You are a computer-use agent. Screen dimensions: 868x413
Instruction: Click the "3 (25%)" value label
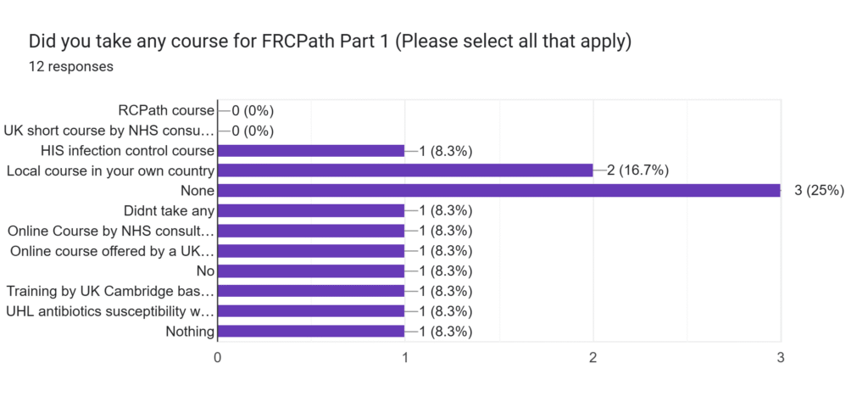819,191
